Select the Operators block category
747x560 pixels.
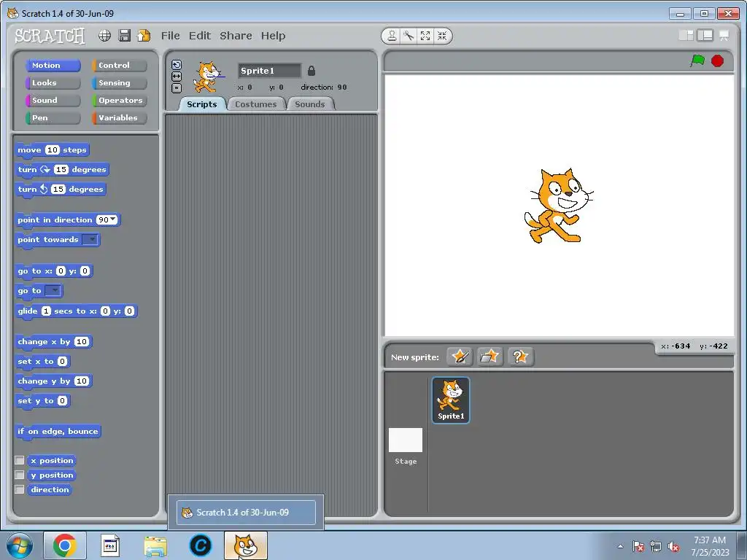pyautogui.click(x=119, y=101)
